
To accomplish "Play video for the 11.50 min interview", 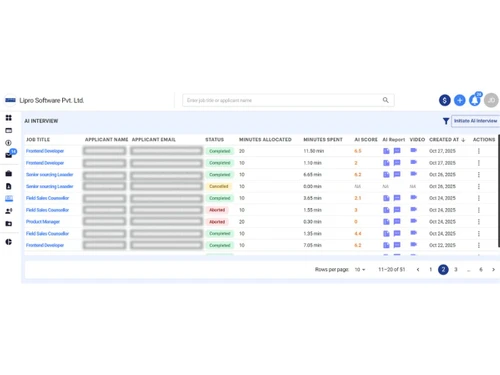I will [413, 150].
